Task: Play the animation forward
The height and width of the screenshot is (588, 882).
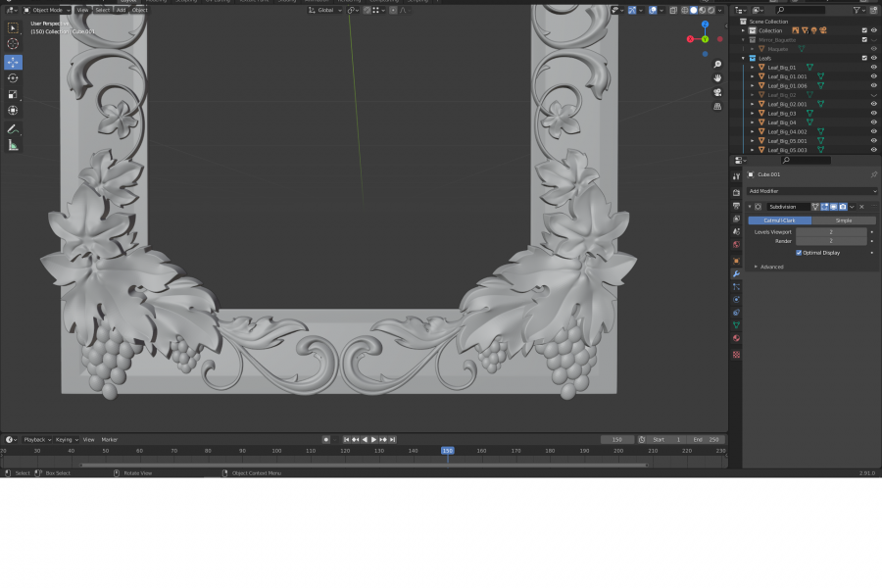Action: [x=373, y=440]
